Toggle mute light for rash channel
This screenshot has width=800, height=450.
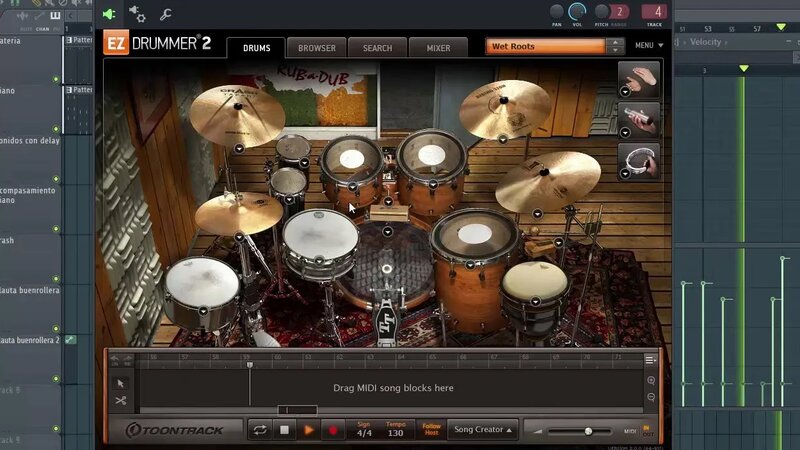tap(56, 279)
